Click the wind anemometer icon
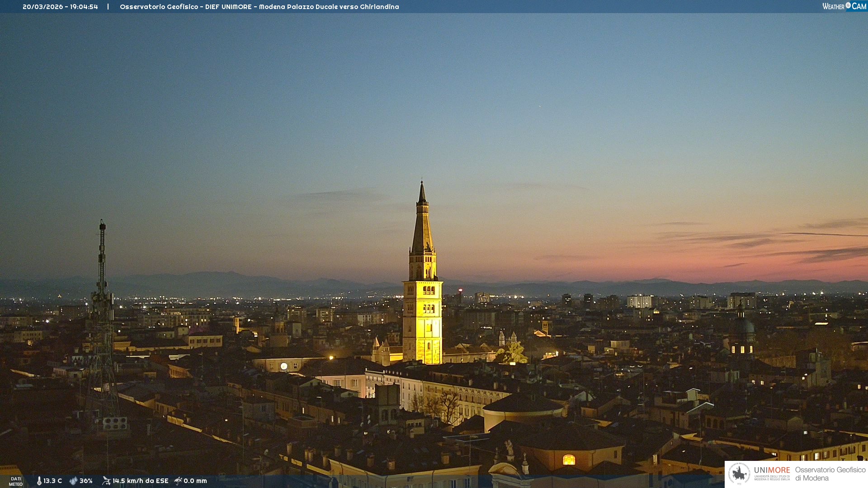The height and width of the screenshot is (488, 868). pyautogui.click(x=106, y=481)
